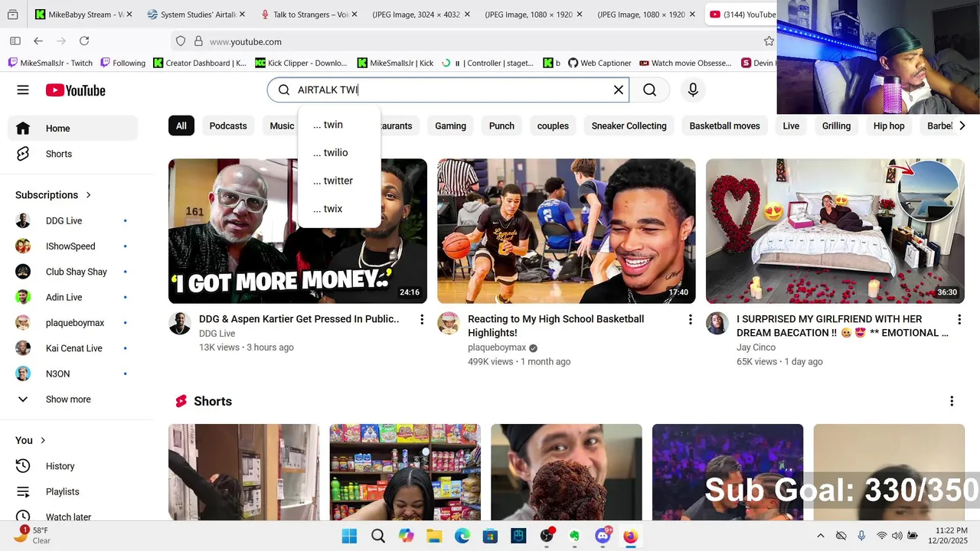Select the Sneaker Collecting filter chip
The height and width of the screenshot is (551, 980).
point(629,126)
